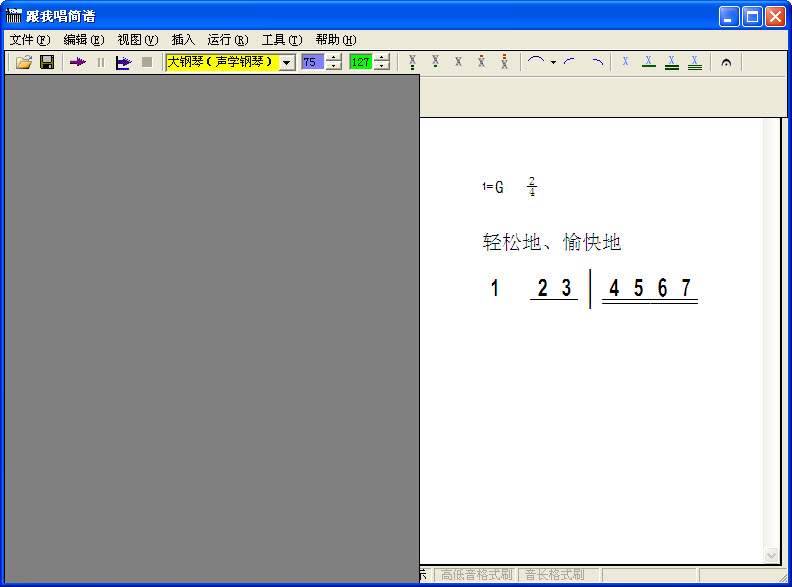Set note duration to sixteenth, double underline

(672, 62)
